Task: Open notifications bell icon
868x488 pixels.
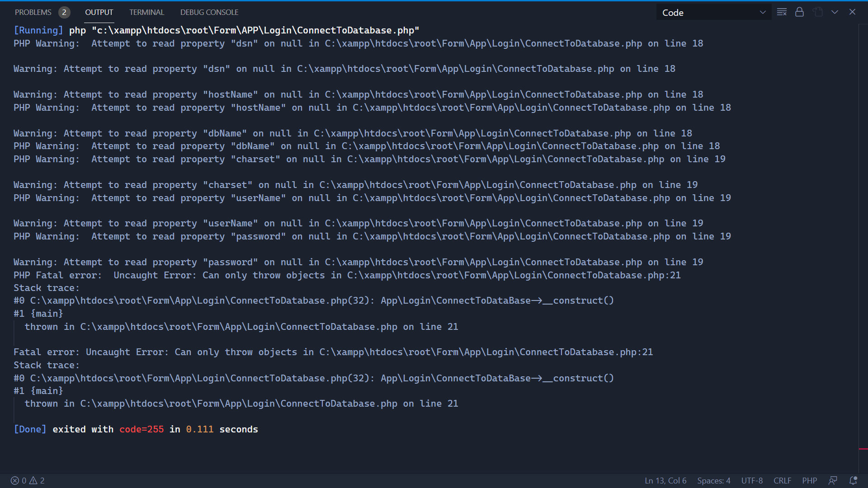Action: tap(853, 481)
